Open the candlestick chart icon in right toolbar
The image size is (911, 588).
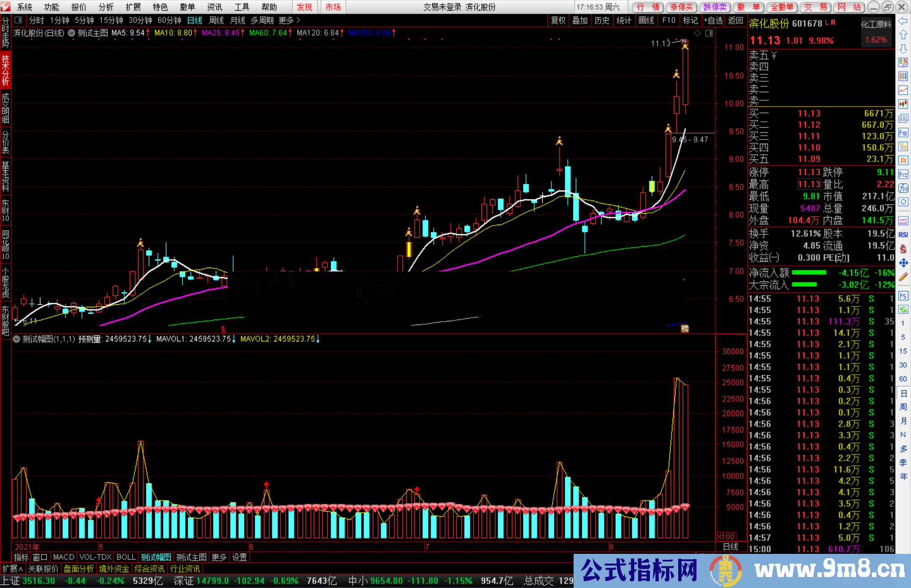pos(903,104)
